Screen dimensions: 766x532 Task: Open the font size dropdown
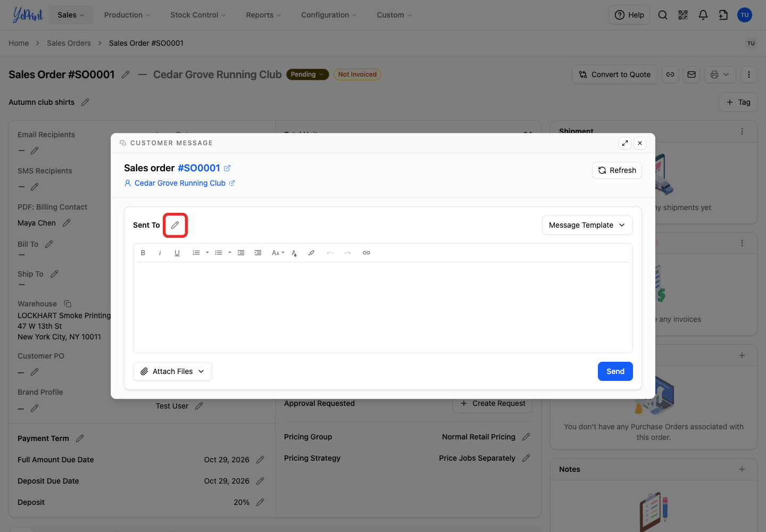(278, 253)
